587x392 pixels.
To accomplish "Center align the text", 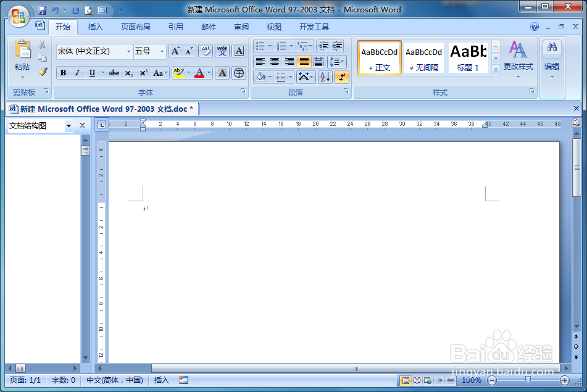I will [x=275, y=61].
